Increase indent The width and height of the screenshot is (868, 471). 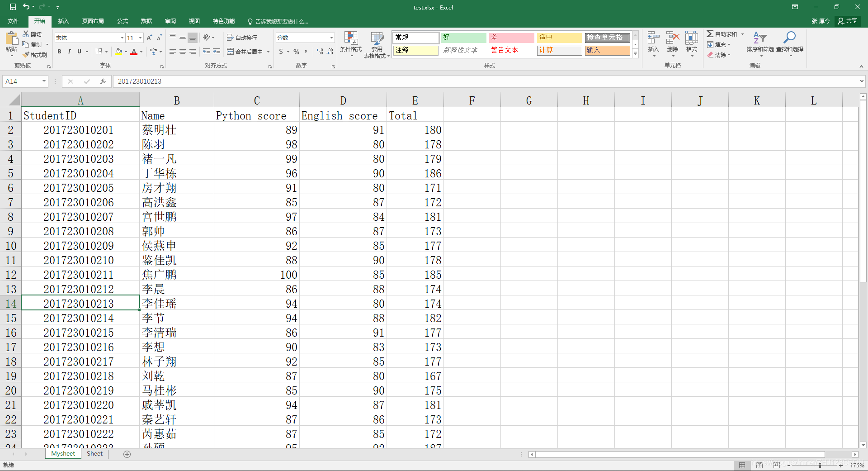[217, 52]
